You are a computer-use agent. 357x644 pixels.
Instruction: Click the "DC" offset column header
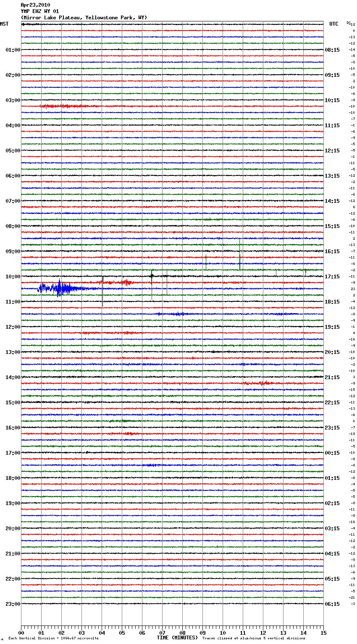(348, 23)
